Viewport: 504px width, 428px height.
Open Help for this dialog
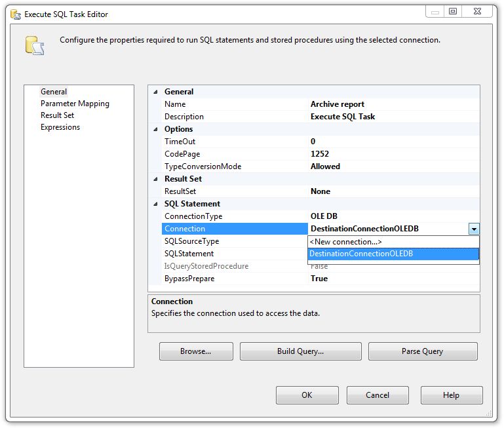coord(451,395)
